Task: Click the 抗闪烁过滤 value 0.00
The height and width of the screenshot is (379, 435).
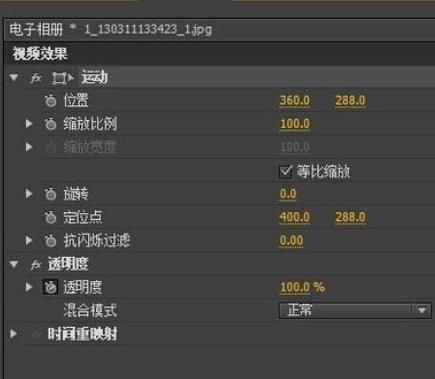Action: tap(291, 241)
